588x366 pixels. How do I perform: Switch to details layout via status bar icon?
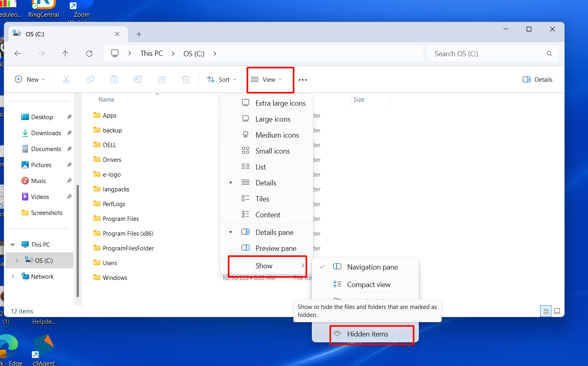(x=545, y=311)
